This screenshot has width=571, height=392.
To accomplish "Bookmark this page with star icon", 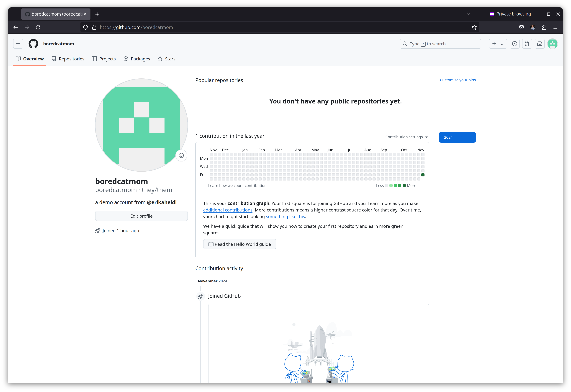I will [474, 27].
